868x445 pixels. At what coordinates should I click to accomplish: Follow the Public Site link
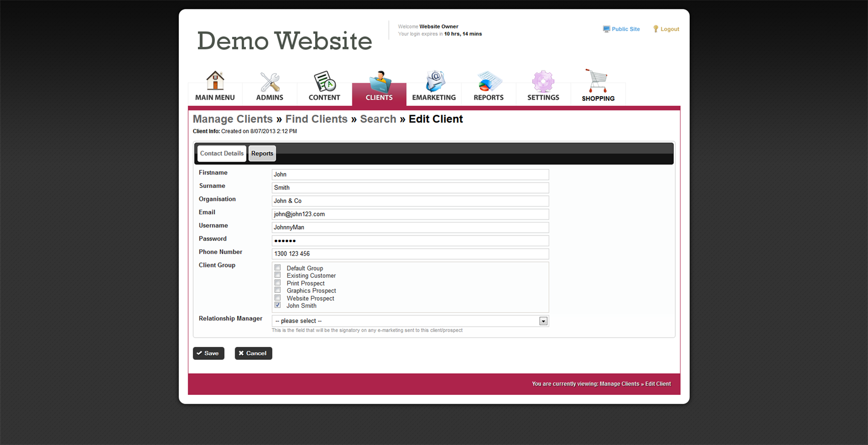coord(625,29)
